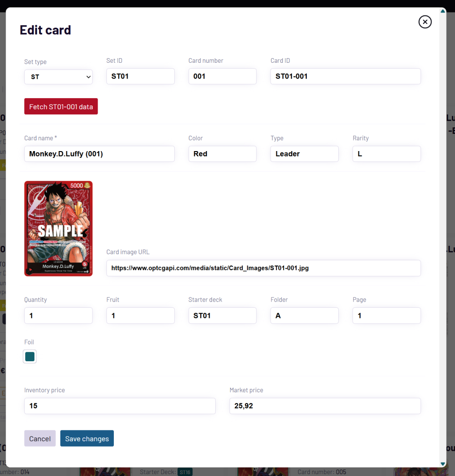The width and height of the screenshot is (455, 476).
Task: Focus the Card number field showing 001
Action: click(222, 76)
